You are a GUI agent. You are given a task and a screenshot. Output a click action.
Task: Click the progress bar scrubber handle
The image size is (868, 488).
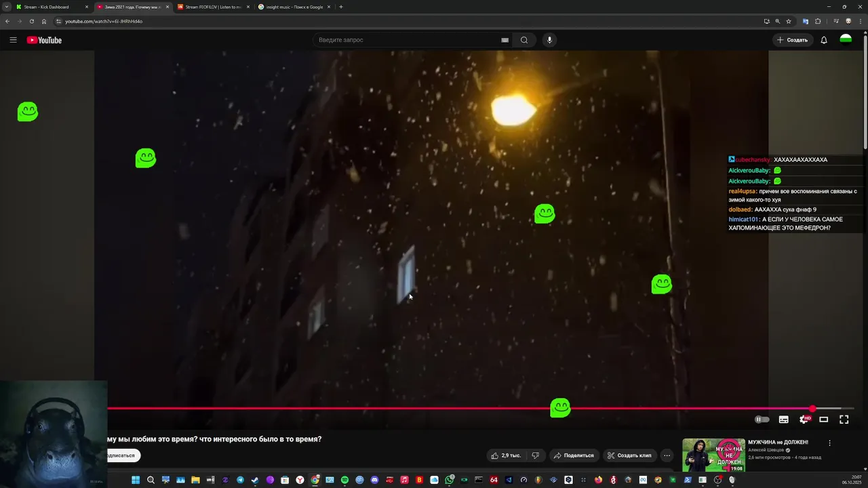(x=812, y=409)
